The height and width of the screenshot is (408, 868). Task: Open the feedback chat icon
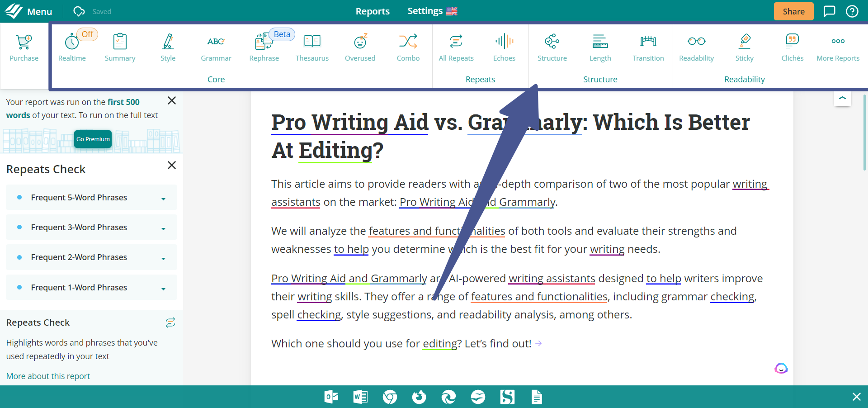(829, 11)
